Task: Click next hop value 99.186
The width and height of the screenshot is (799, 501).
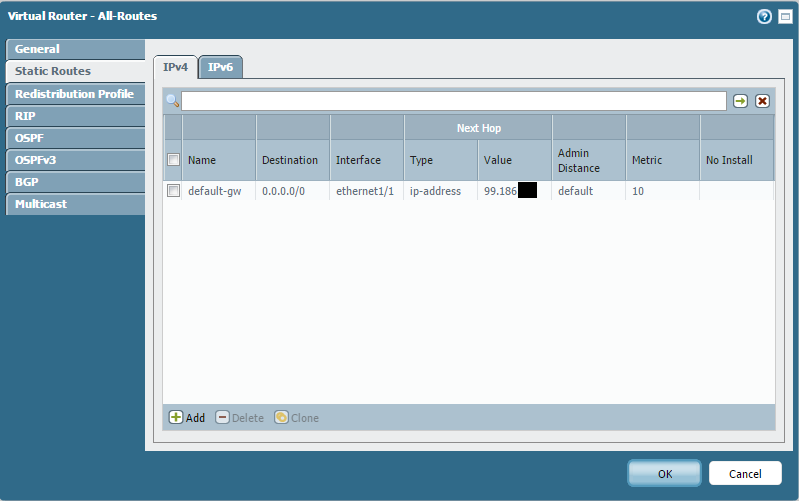Action: [500, 191]
